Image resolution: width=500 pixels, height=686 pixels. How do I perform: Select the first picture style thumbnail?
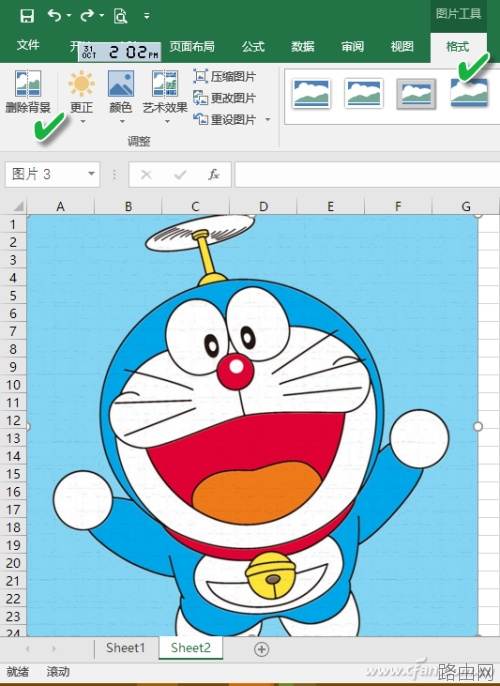pyautogui.click(x=311, y=94)
